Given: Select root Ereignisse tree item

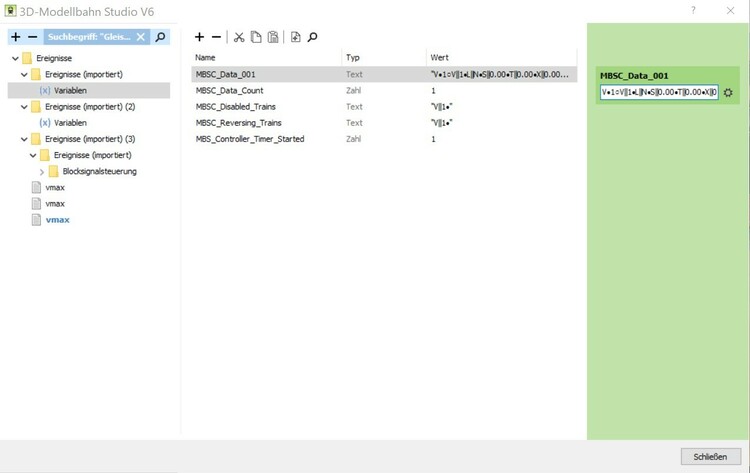Looking at the screenshot, I should pos(54,58).
